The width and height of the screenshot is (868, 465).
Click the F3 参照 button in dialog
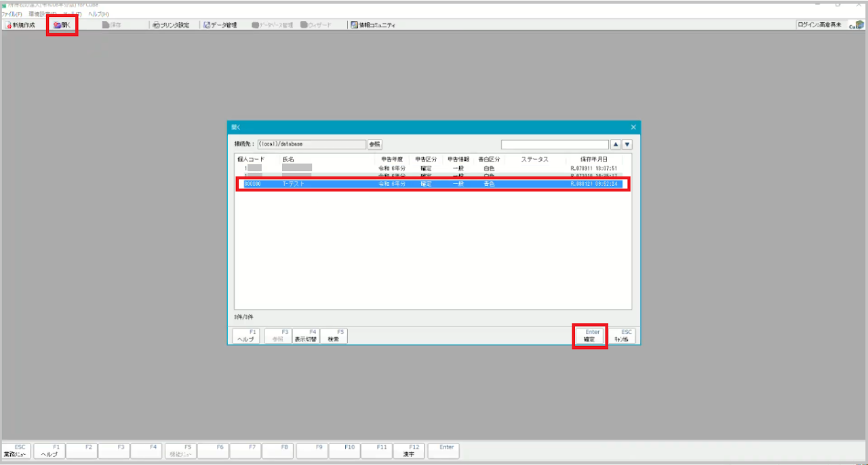pyautogui.click(x=278, y=335)
